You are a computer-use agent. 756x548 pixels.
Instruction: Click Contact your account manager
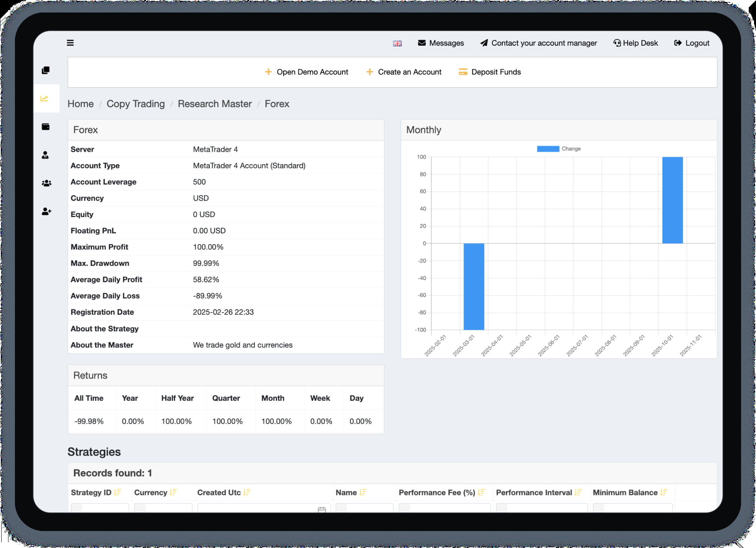tap(538, 43)
